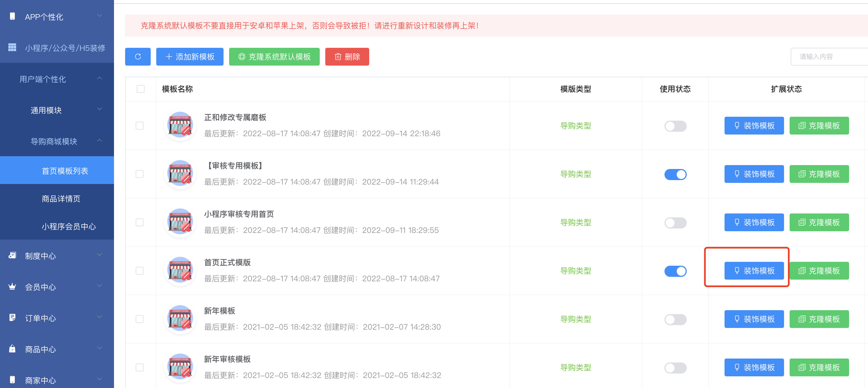The image size is (868, 388).
Task: Click the 小程序/公众号/H5装修 grid icon
Action: click(12, 48)
